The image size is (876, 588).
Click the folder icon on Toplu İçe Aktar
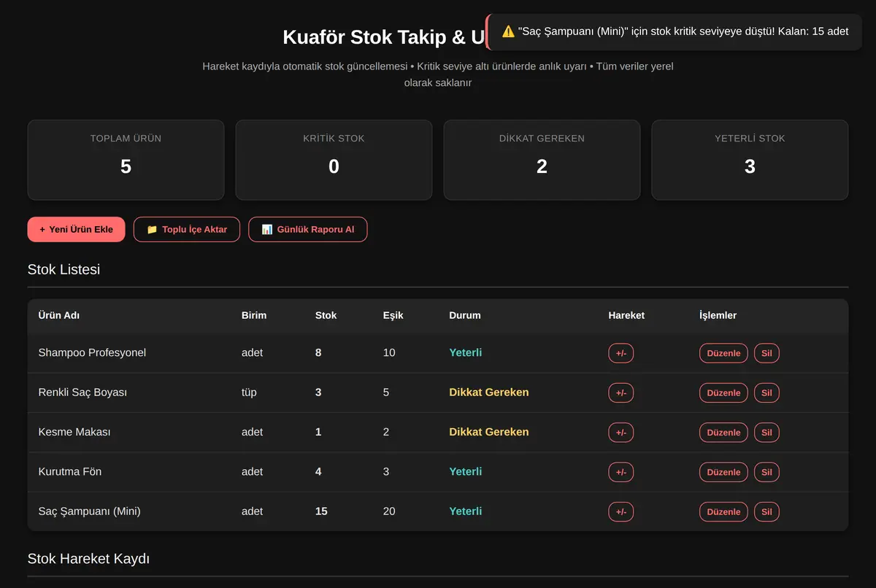152,229
